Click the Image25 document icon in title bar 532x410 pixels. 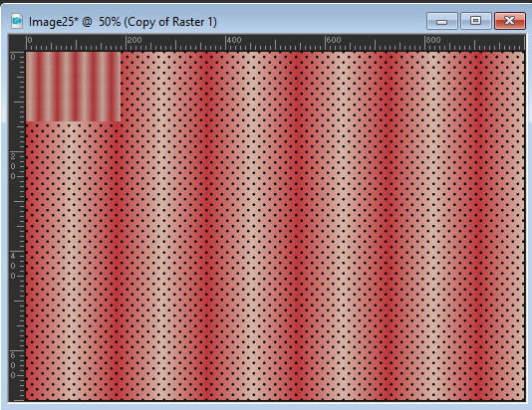[17, 21]
